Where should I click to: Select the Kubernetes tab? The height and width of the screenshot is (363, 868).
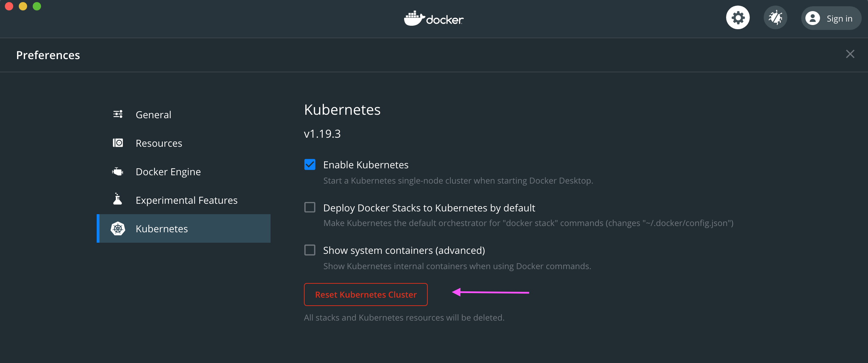tap(184, 228)
